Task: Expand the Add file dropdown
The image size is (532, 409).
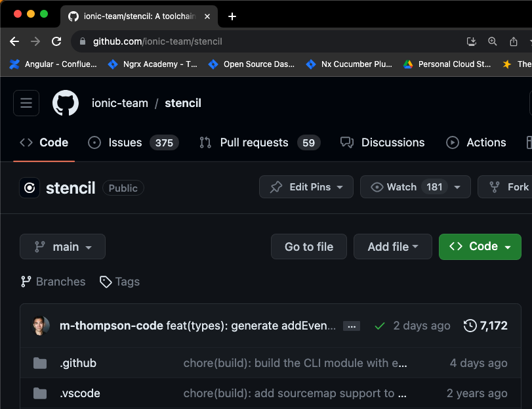Action: tap(392, 246)
